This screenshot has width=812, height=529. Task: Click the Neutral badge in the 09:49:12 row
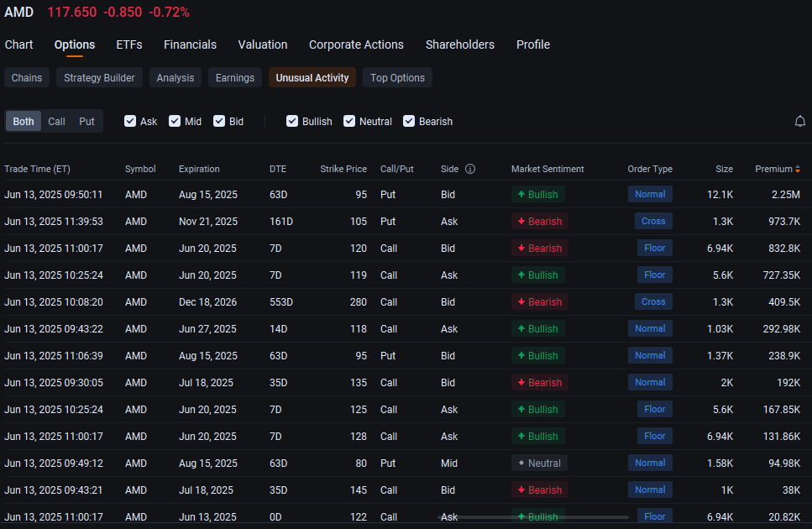click(x=539, y=464)
